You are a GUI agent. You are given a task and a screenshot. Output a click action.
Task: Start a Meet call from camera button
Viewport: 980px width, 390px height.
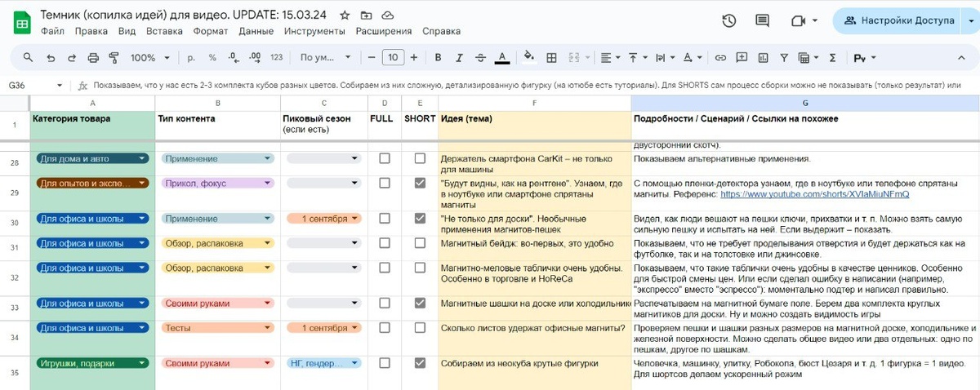(x=800, y=21)
